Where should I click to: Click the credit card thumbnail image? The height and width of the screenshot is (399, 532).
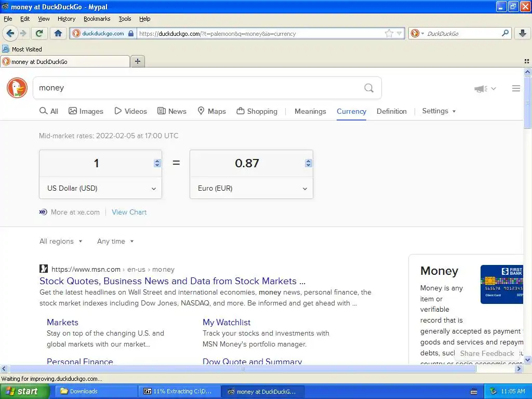(x=502, y=284)
